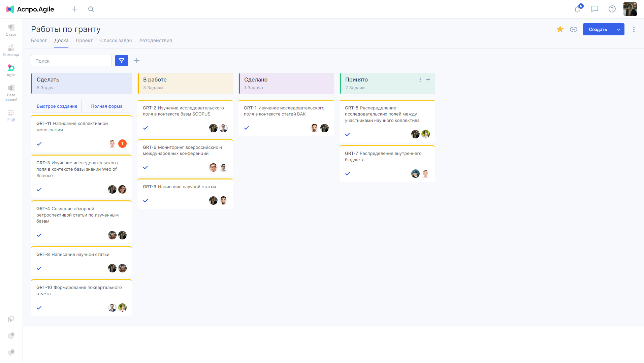644x363 pixels.
Task: Open the Проект tab
Action: point(84,40)
